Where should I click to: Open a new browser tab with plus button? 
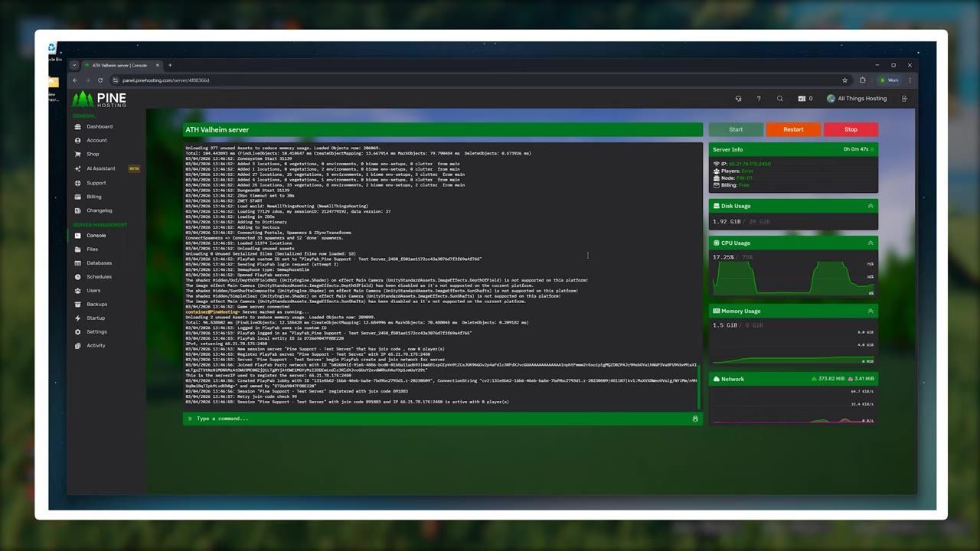pyautogui.click(x=170, y=65)
